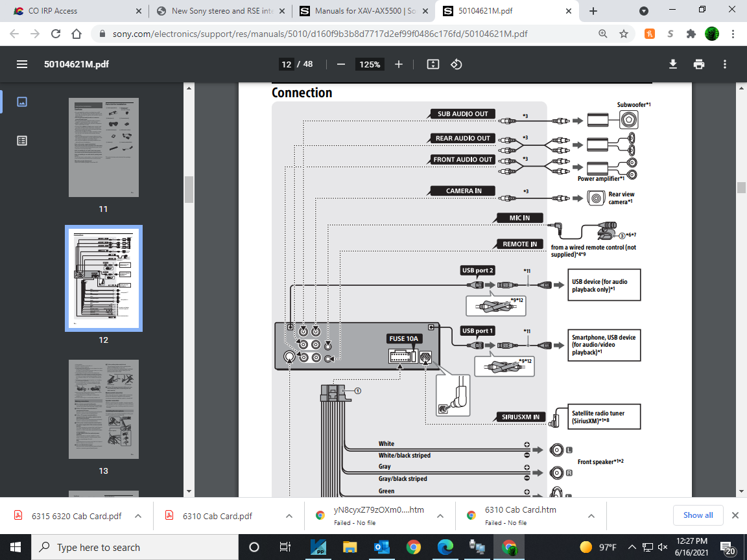Click Show all downloads button
The width and height of the screenshot is (747, 560).
pyautogui.click(x=698, y=515)
